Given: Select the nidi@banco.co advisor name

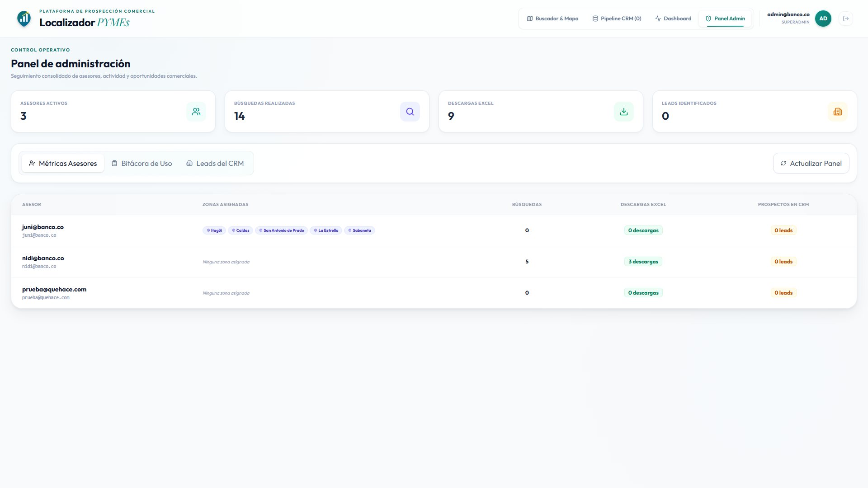Looking at the screenshot, I should coord(43,258).
